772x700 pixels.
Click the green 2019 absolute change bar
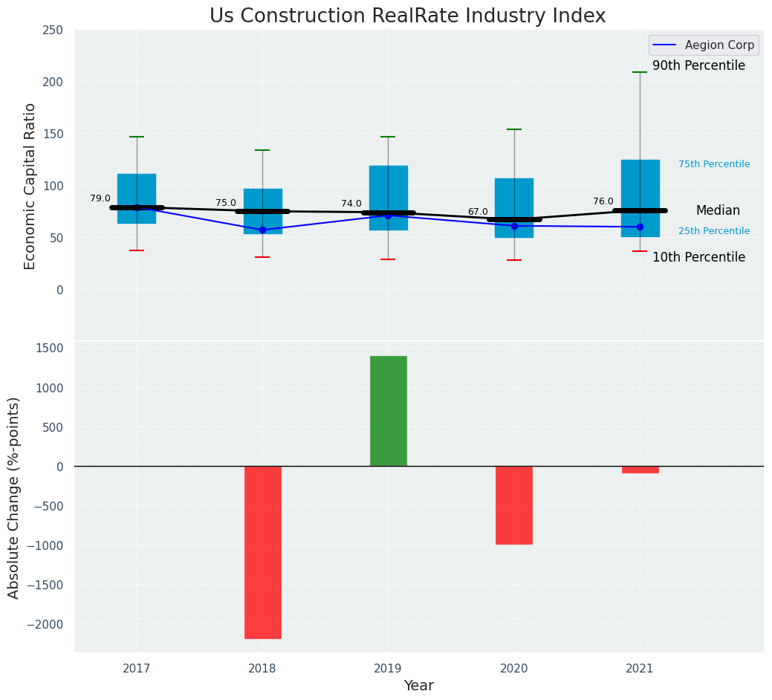tap(388, 411)
